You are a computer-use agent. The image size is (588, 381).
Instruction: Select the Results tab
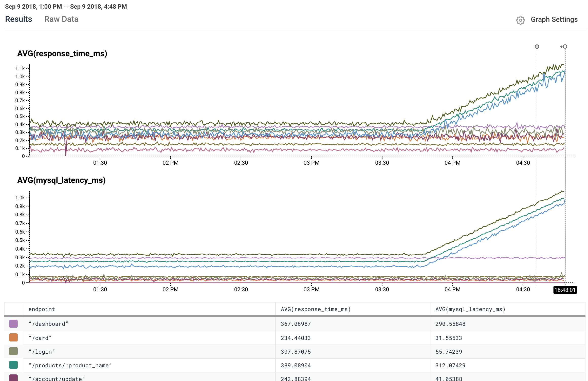click(x=19, y=19)
